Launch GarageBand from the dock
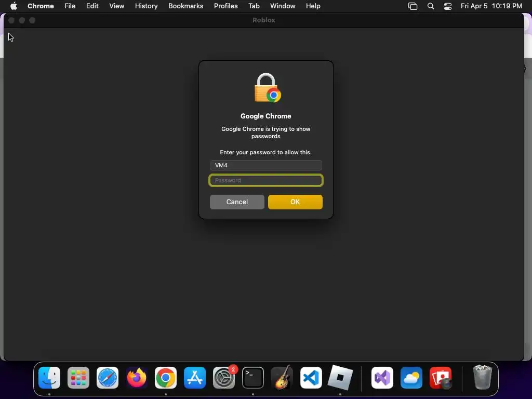Screen dimensions: 532x399 (282, 378)
